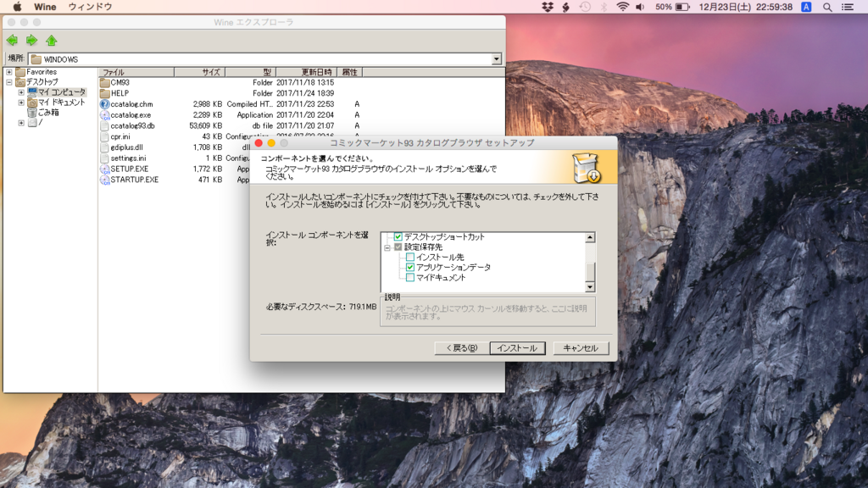The width and height of the screenshot is (868, 488).
Task: Open the 場所 location dropdown arrow
Action: [x=497, y=59]
